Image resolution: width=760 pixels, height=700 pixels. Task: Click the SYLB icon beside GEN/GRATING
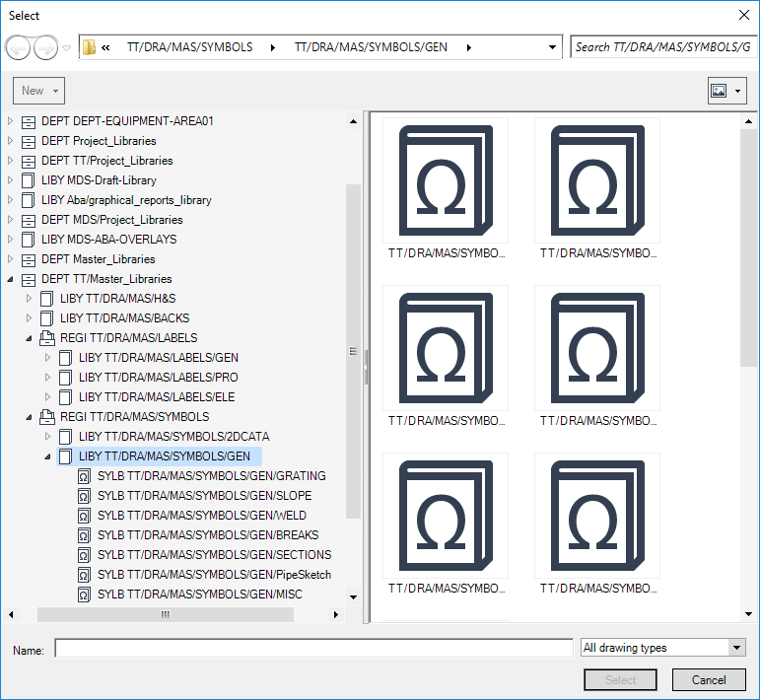click(84, 476)
